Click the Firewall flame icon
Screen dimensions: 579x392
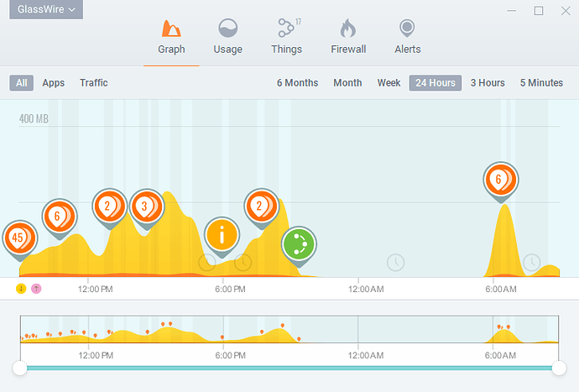347,29
